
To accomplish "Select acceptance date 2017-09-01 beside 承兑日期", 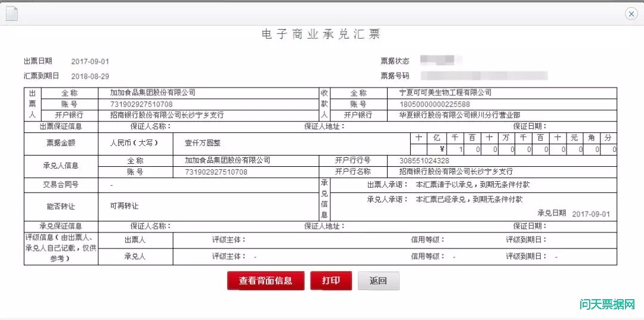I will 591,214.
